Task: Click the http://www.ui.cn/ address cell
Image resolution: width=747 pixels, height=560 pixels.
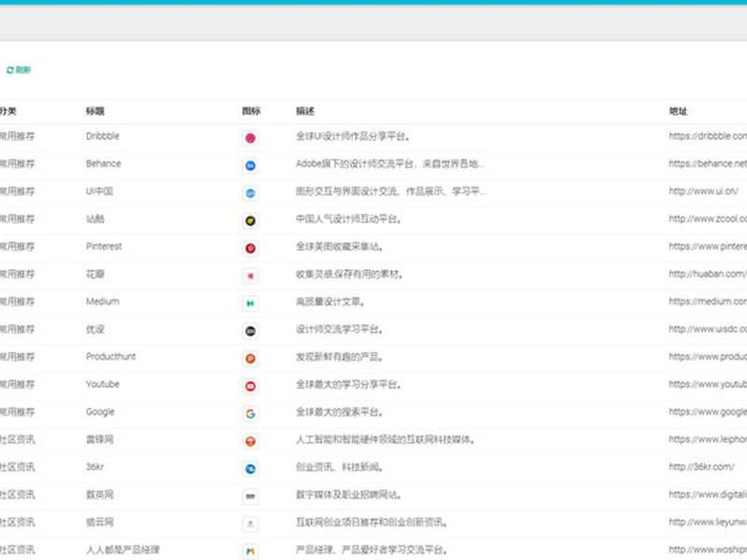Action: click(x=704, y=191)
